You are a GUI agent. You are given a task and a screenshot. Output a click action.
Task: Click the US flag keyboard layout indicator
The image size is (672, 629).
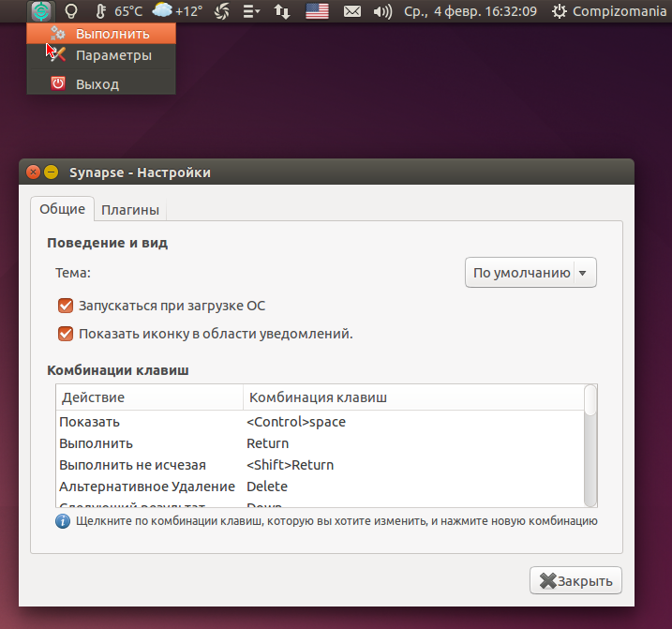click(317, 11)
